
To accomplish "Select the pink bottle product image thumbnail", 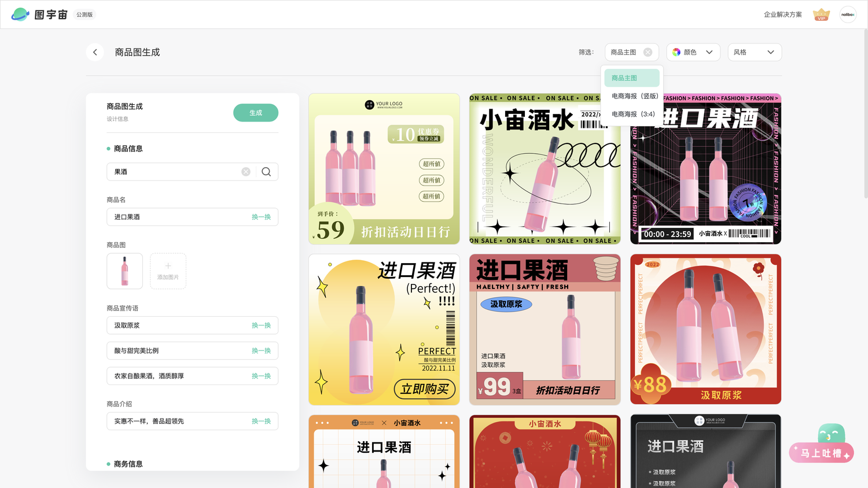I will (x=124, y=271).
